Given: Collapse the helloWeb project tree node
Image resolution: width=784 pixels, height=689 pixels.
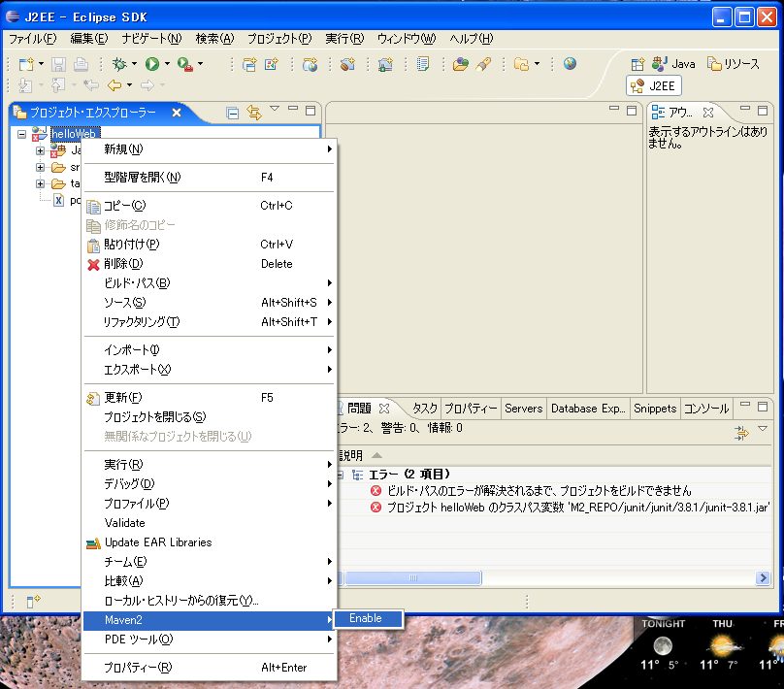Looking at the screenshot, I should [x=21, y=133].
